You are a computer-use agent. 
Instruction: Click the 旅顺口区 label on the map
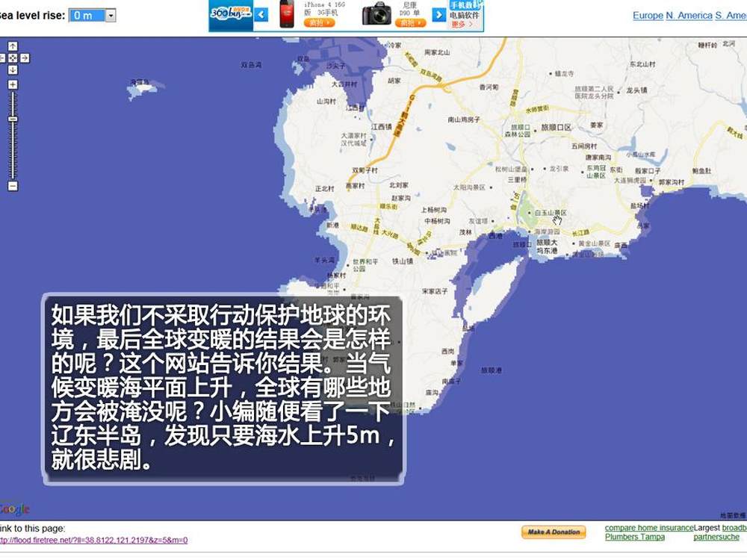[x=556, y=128]
